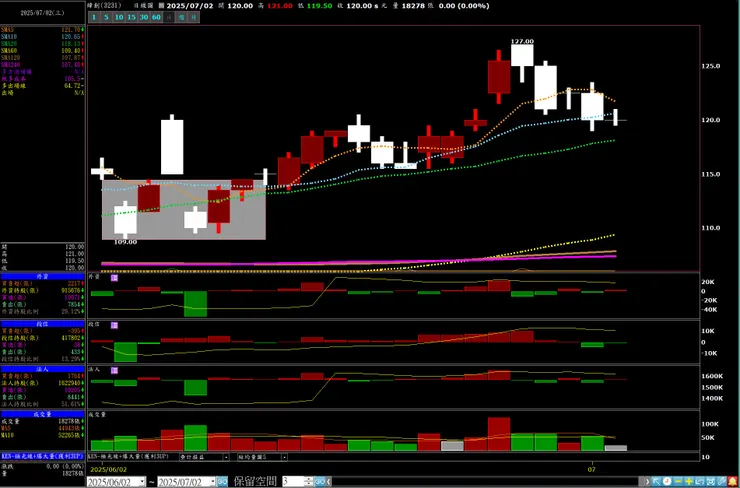Click the screenshot capture icon

tap(711, 482)
